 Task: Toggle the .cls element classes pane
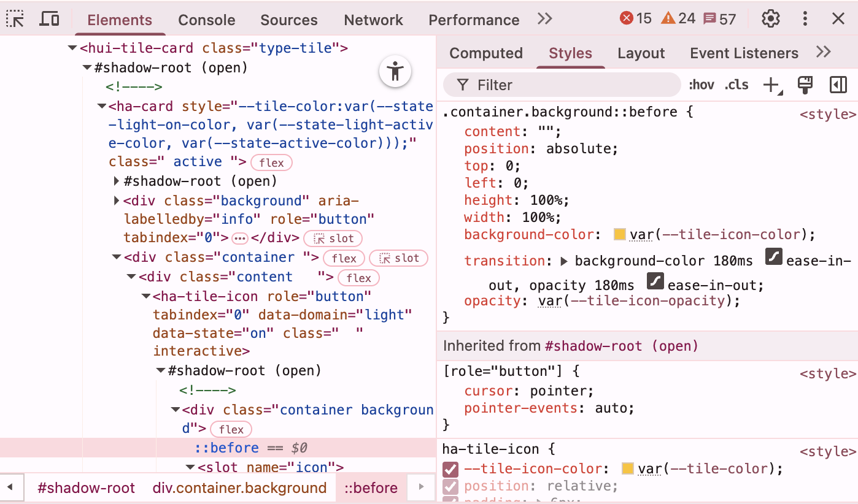coord(736,85)
